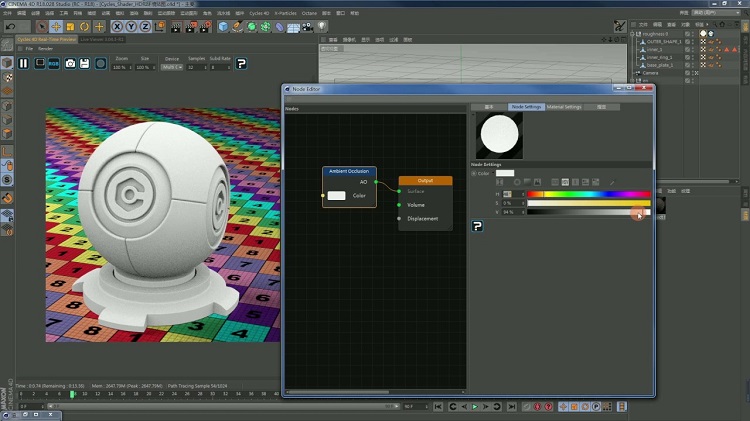Select the Ambient Occlusion node header
The image size is (750, 421).
349,171
